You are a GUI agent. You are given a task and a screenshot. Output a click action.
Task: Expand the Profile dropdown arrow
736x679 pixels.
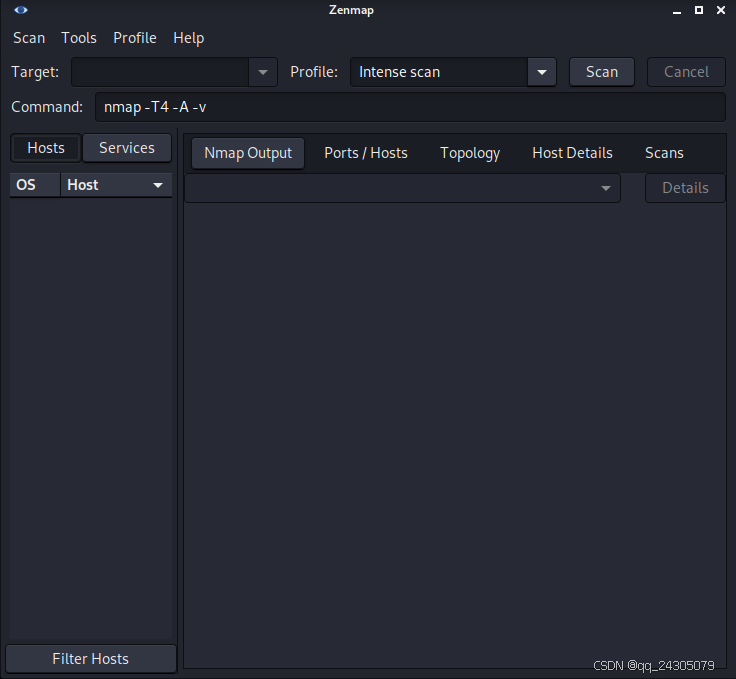pyautogui.click(x=542, y=72)
